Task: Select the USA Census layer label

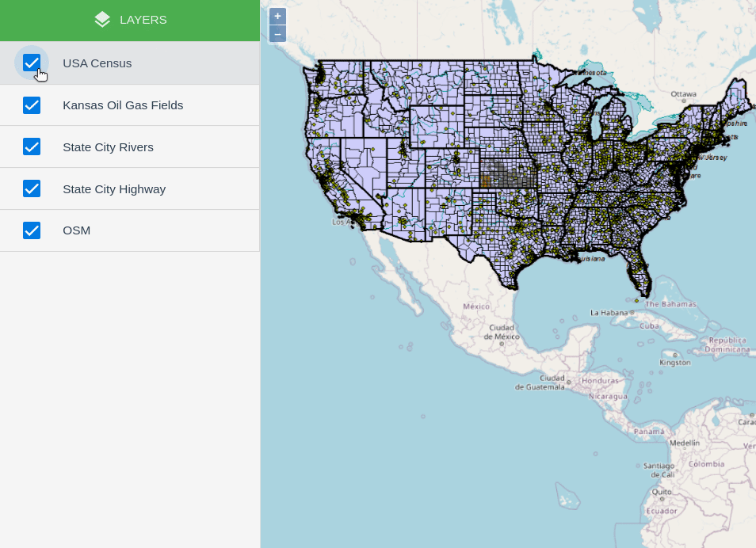Action: 97,63
